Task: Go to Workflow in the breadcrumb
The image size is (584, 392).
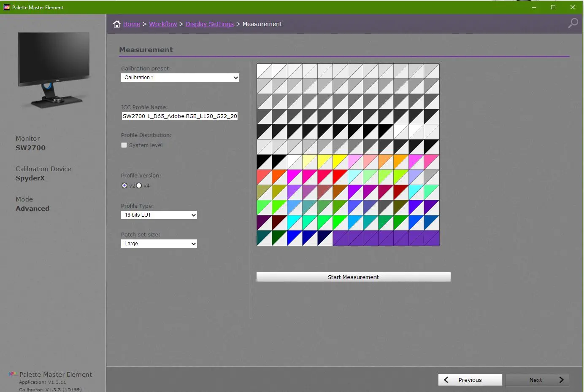Action: pos(163,24)
